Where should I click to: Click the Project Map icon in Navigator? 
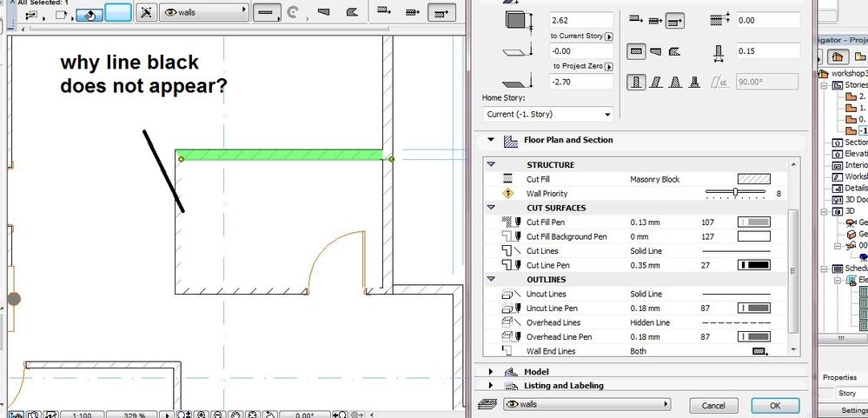coord(838,56)
